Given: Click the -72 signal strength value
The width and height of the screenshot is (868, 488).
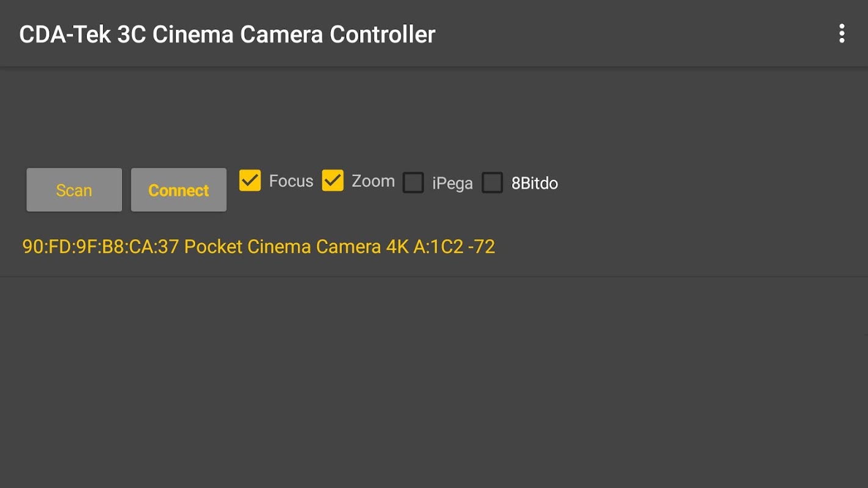Looking at the screenshot, I should coord(481,246).
